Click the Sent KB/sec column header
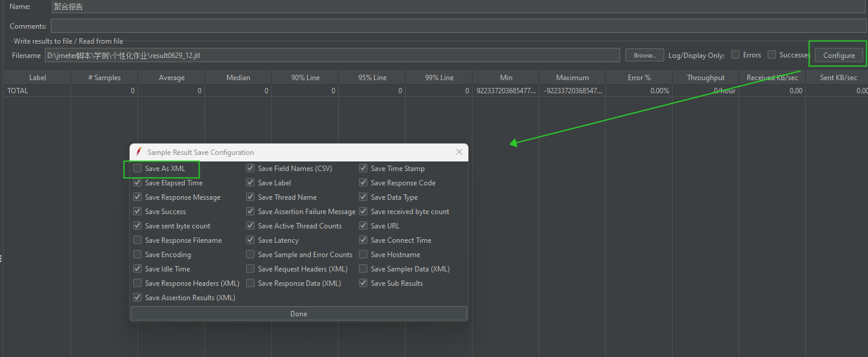Screen dimensions: 868x357 pos(837,78)
